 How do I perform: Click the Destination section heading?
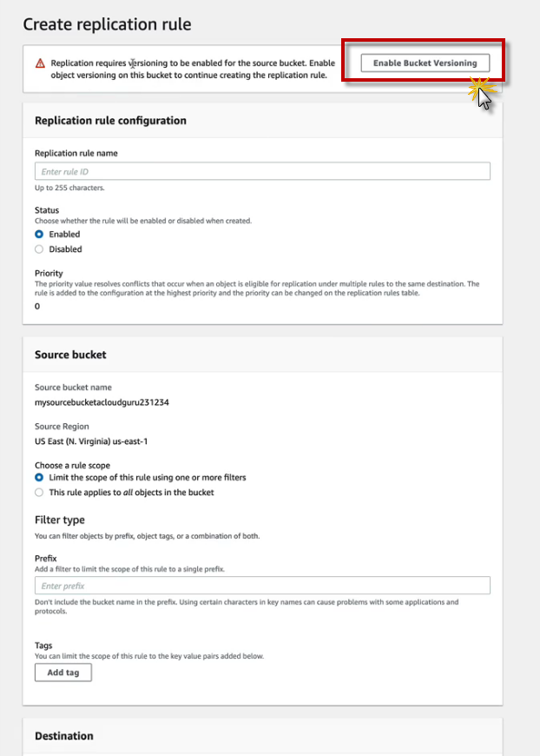tap(64, 736)
